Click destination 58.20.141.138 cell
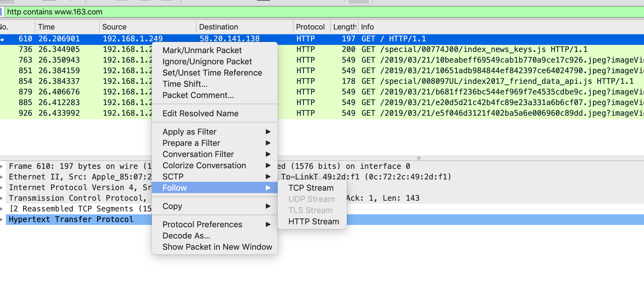This screenshot has height=294, width=644. point(230,39)
